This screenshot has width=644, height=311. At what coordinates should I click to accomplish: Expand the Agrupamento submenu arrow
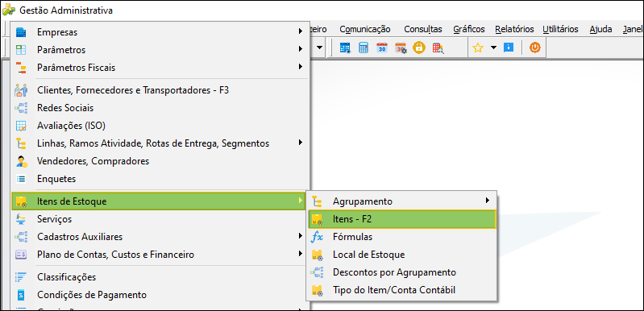[488, 201]
